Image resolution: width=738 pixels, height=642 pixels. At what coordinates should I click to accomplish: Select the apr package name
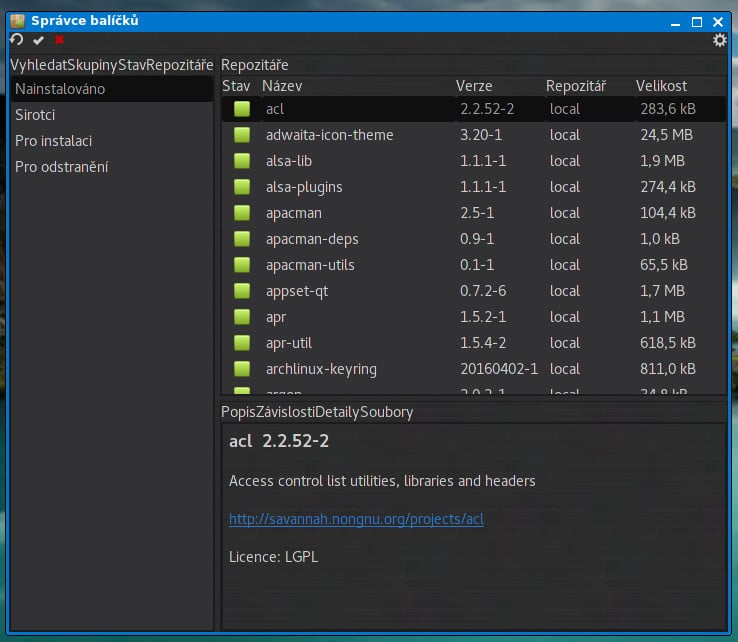(x=276, y=317)
